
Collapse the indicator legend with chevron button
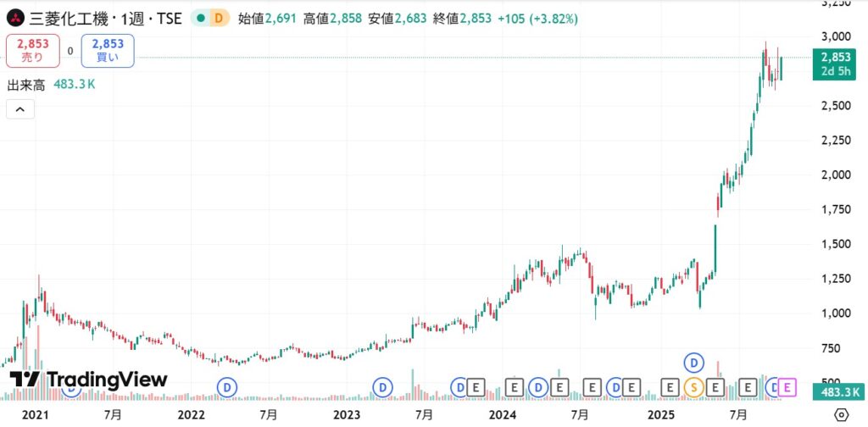(20, 108)
